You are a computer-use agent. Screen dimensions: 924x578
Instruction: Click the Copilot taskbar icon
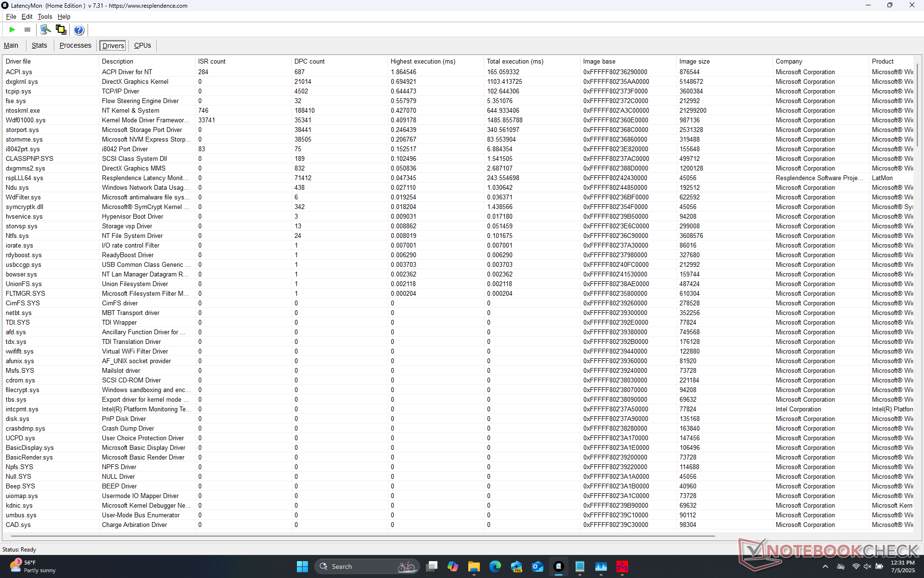click(x=452, y=566)
